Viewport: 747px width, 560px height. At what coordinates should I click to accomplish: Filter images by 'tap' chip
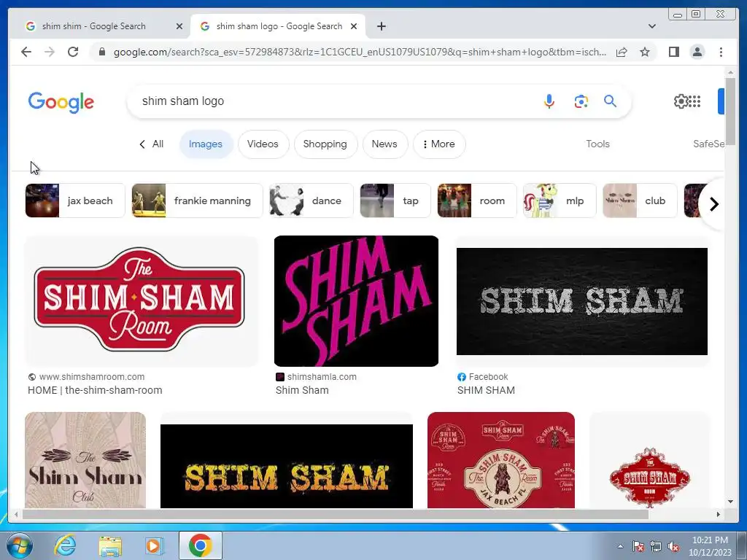pos(395,201)
